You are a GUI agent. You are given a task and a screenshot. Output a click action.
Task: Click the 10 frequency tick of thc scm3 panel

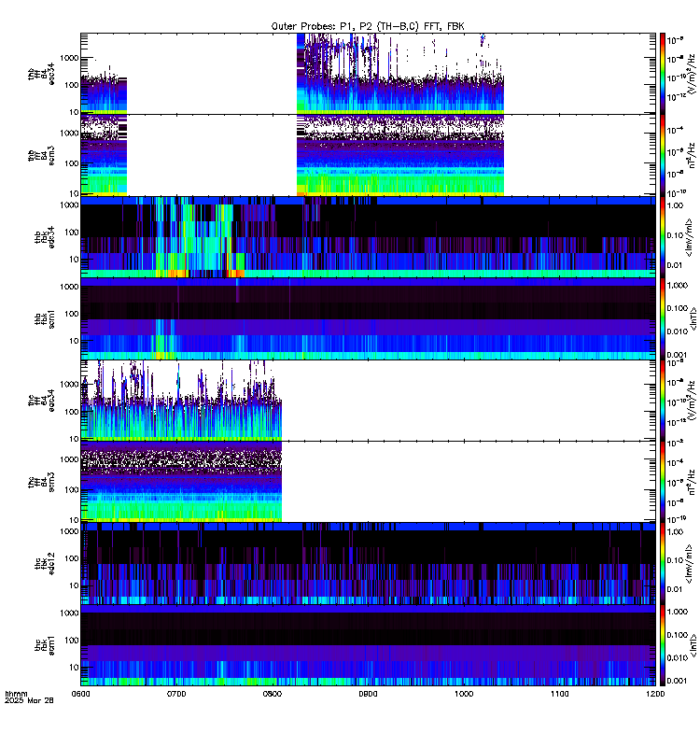point(74,520)
